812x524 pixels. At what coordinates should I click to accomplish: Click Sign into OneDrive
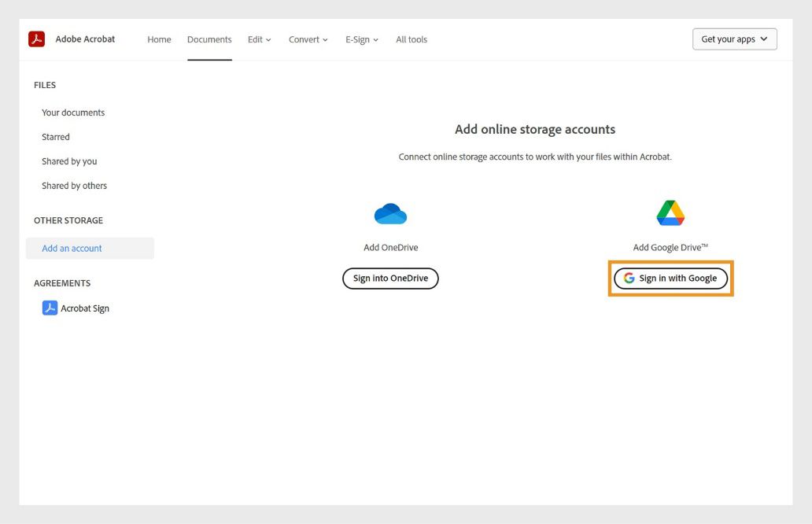click(x=390, y=278)
